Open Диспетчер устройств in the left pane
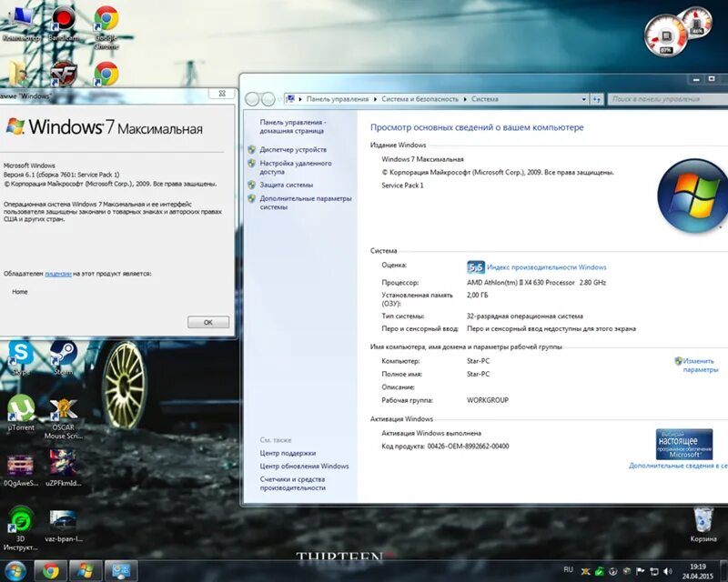Screen dimensions: 728x582 (x=293, y=149)
